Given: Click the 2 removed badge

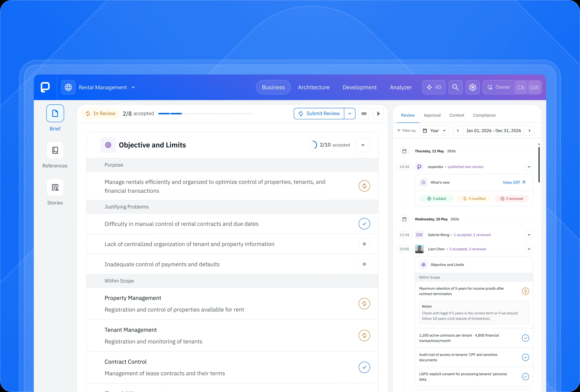Looking at the screenshot, I should (x=512, y=199).
